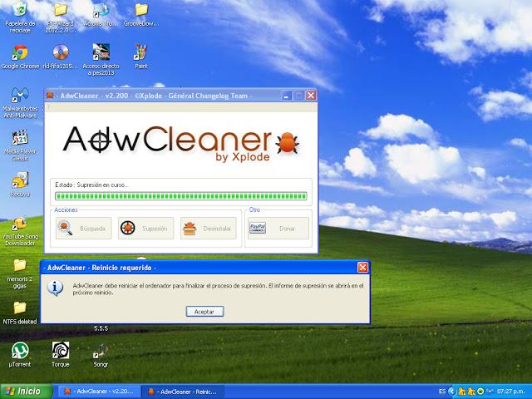This screenshot has width=532, height=399.
Task: Expand hidden system tray icons arrow
Action: pos(451,391)
